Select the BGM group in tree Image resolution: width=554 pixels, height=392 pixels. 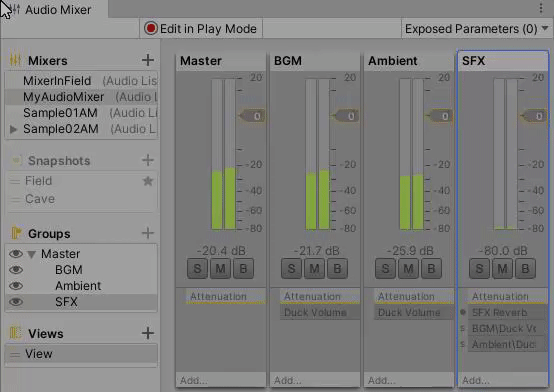pyautogui.click(x=82, y=270)
